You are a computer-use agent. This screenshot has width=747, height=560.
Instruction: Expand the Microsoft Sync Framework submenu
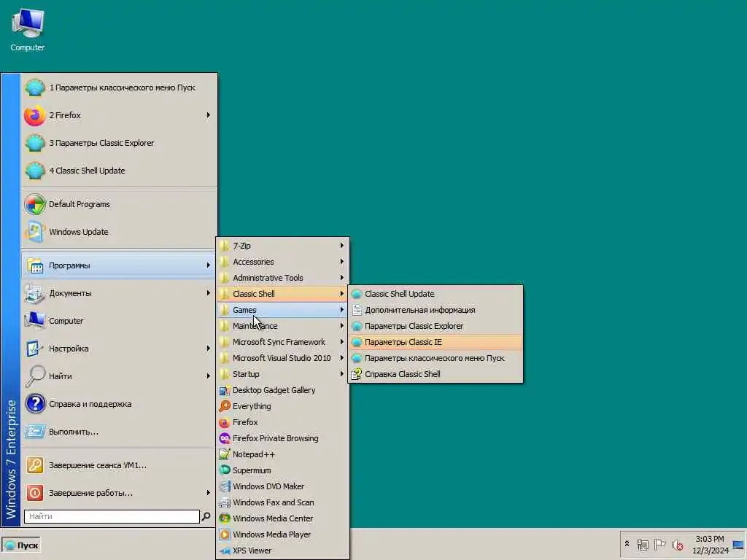[x=283, y=342]
